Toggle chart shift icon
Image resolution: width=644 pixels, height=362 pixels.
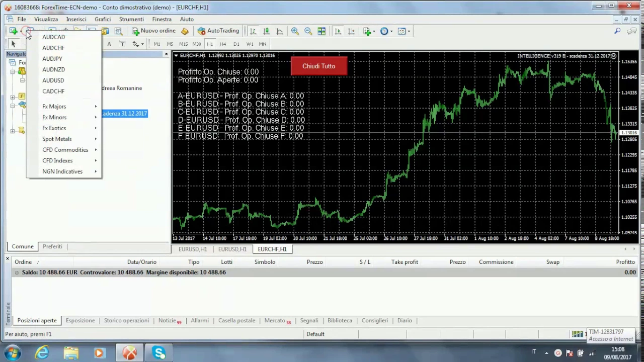click(351, 31)
